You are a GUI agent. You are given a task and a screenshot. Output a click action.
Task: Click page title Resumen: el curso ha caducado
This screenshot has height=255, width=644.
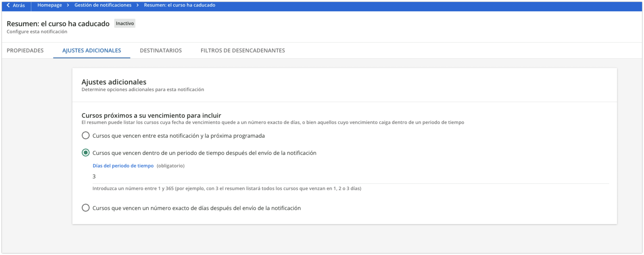click(x=58, y=24)
